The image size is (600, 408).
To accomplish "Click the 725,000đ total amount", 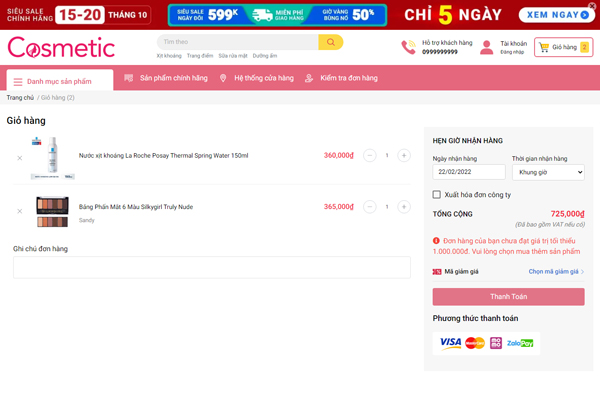I will [567, 214].
